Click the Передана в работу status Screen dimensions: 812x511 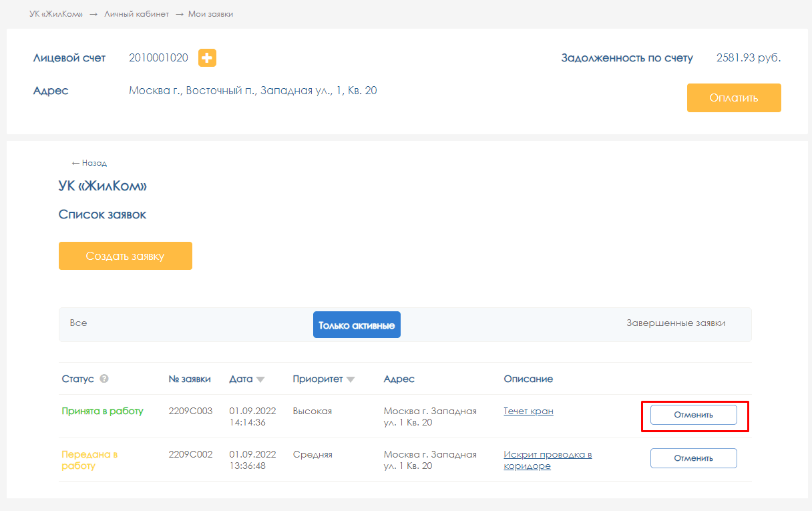tap(89, 460)
